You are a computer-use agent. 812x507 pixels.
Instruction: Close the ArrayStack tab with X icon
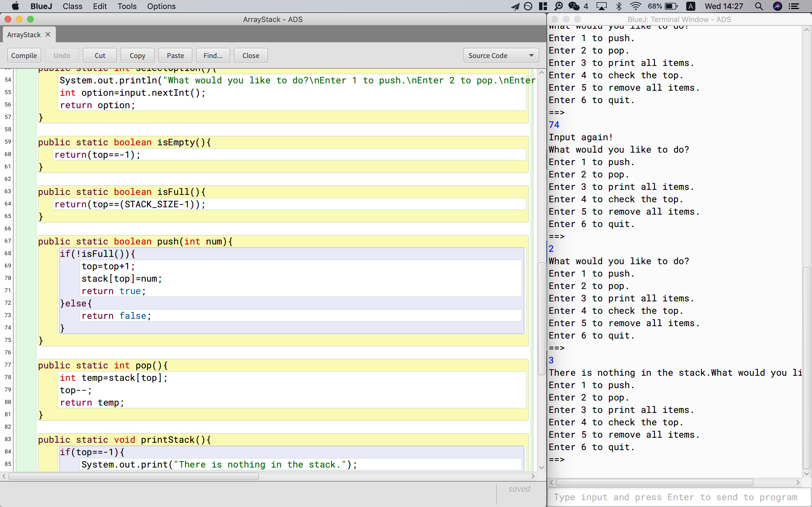pyautogui.click(x=48, y=35)
